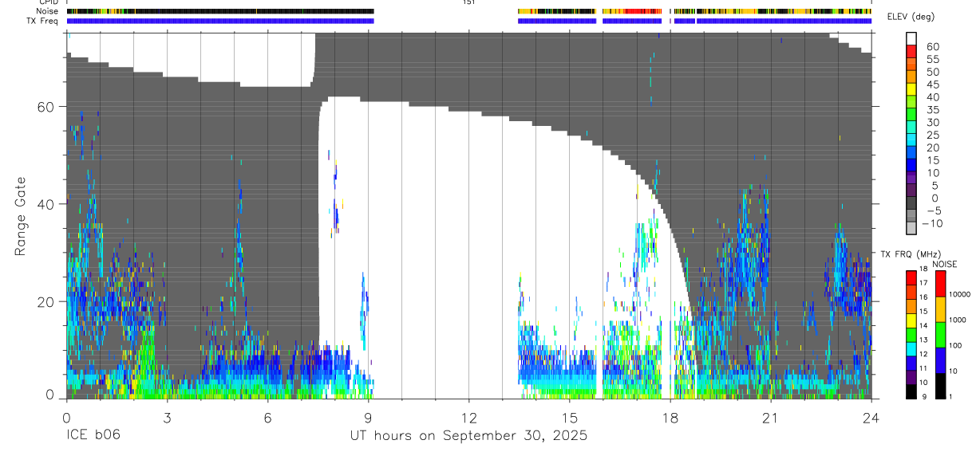Click the x-axis tick label '6'
This screenshot has height=452, width=980.
267,418
